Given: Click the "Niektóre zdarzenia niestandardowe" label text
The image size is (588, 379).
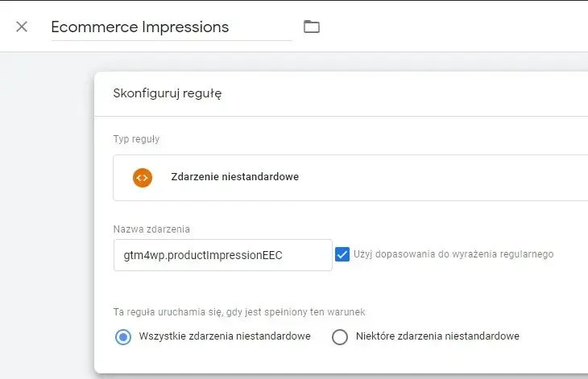Looking at the screenshot, I should [x=437, y=336].
